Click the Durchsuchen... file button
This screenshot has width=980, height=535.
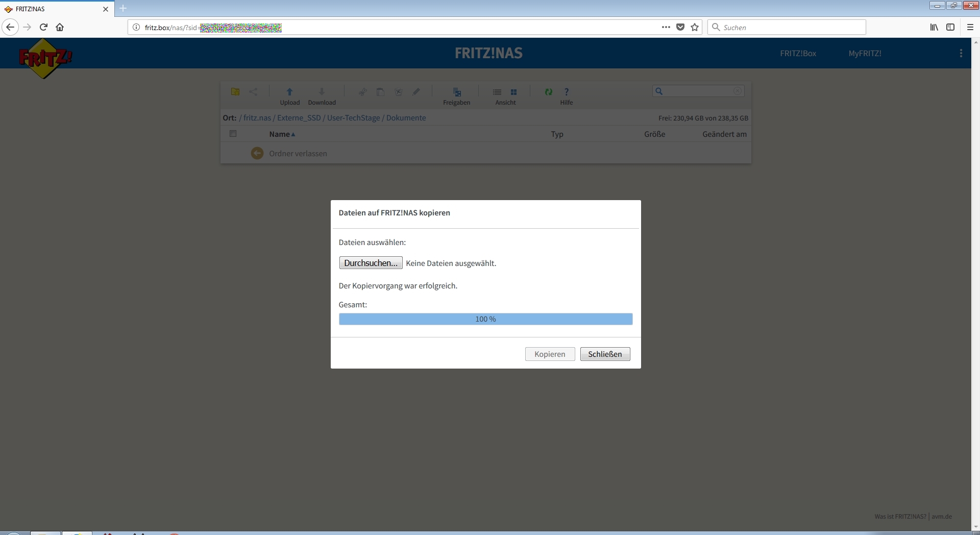click(371, 263)
